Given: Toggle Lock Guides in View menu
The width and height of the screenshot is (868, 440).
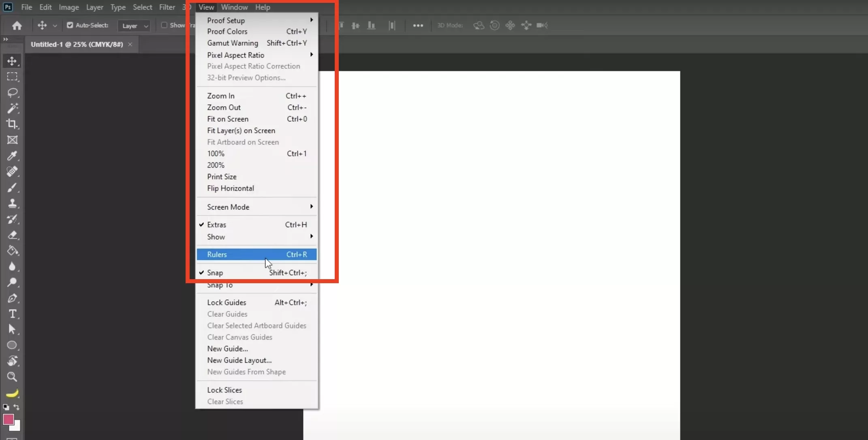Looking at the screenshot, I should click(x=257, y=302).
